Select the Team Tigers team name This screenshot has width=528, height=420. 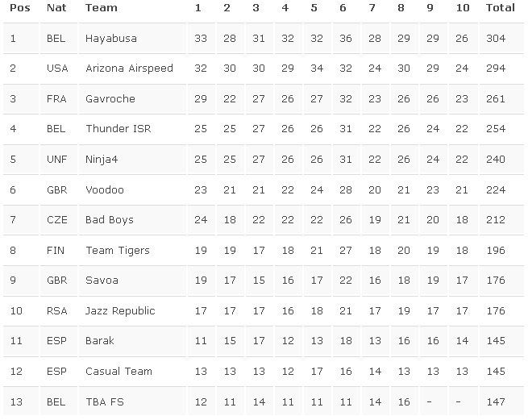tap(118, 251)
